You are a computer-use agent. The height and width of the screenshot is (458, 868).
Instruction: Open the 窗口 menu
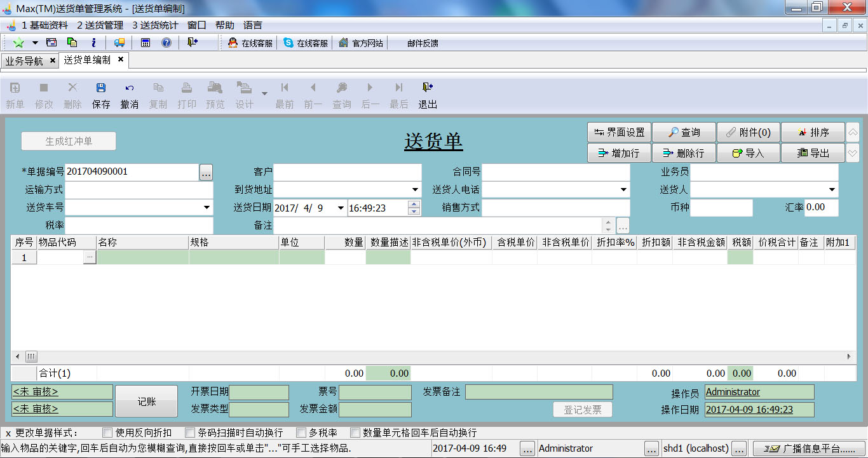click(197, 25)
